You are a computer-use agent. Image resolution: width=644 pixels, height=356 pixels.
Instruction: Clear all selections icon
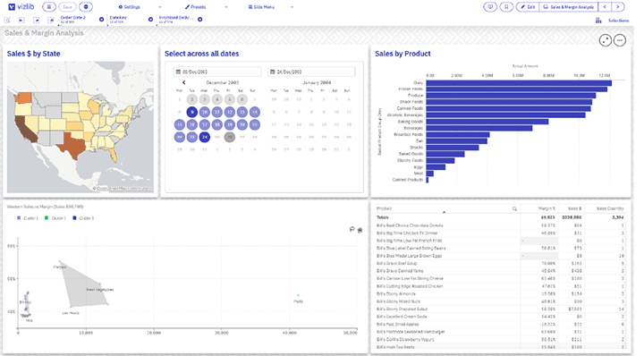pos(50,20)
